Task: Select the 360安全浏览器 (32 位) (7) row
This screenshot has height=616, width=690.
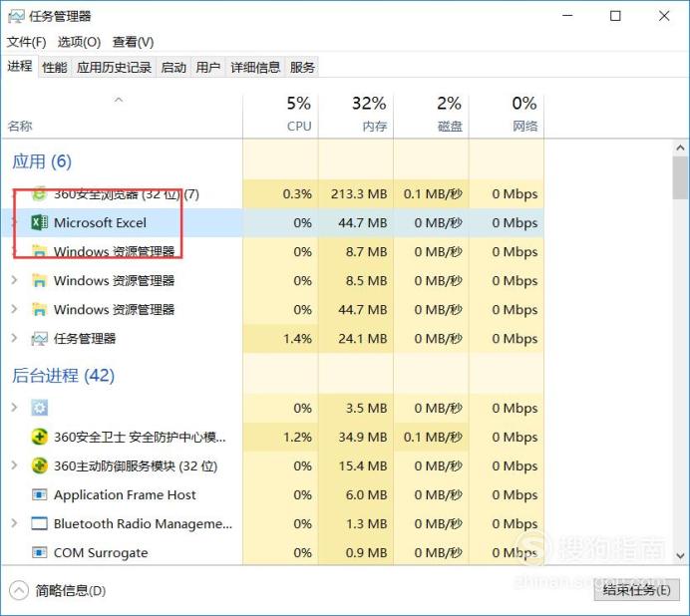Action: (x=273, y=194)
